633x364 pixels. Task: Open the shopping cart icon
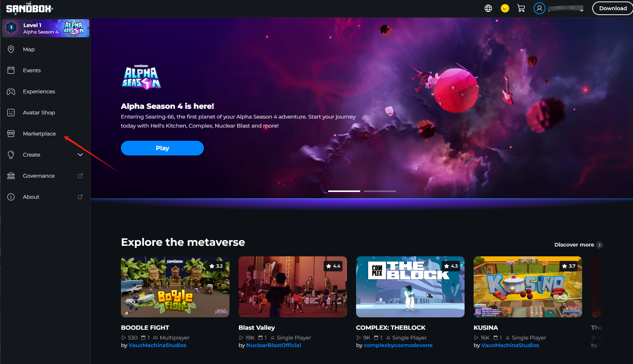coord(521,8)
